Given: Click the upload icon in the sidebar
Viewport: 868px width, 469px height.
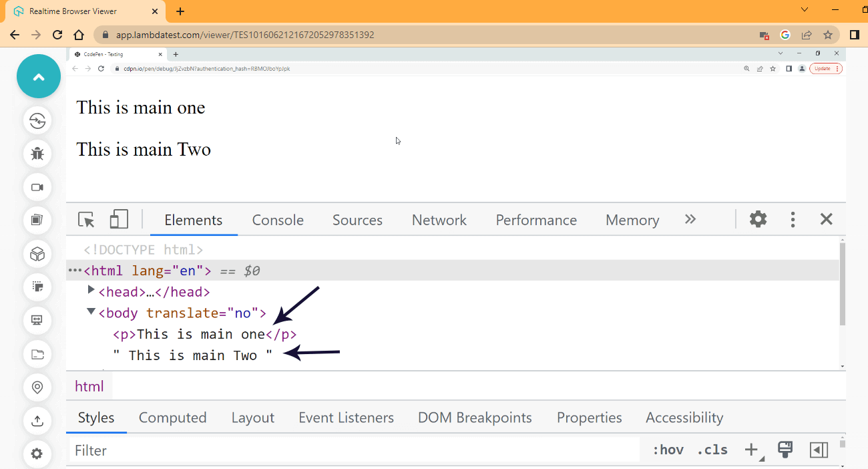Looking at the screenshot, I should (x=37, y=421).
